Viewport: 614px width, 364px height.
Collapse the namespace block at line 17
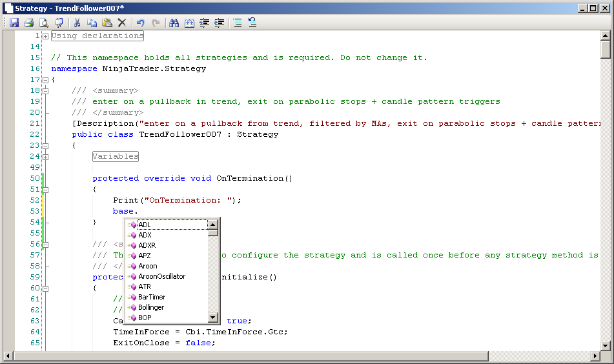tap(45, 80)
